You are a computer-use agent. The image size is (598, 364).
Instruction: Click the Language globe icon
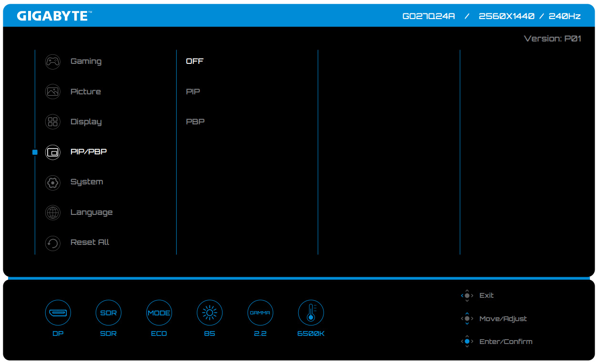[52, 212]
